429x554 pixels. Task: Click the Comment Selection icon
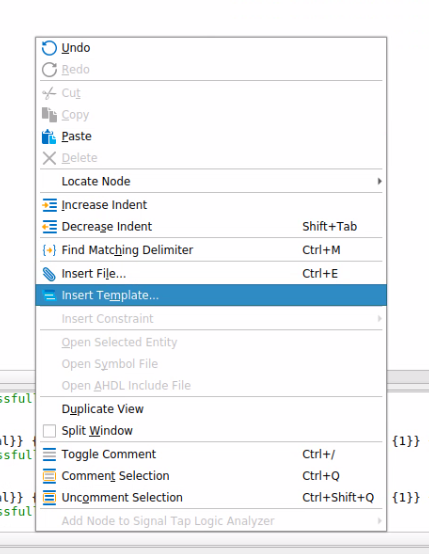coord(49,476)
